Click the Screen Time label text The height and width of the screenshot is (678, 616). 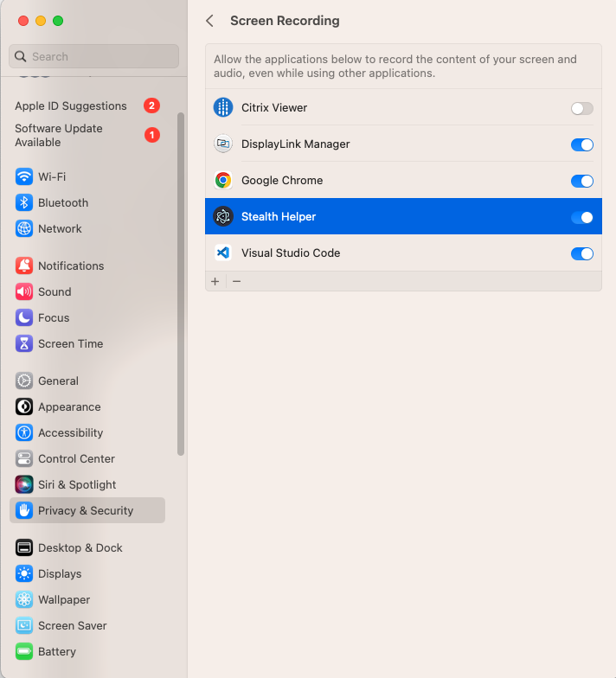tap(71, 344)
